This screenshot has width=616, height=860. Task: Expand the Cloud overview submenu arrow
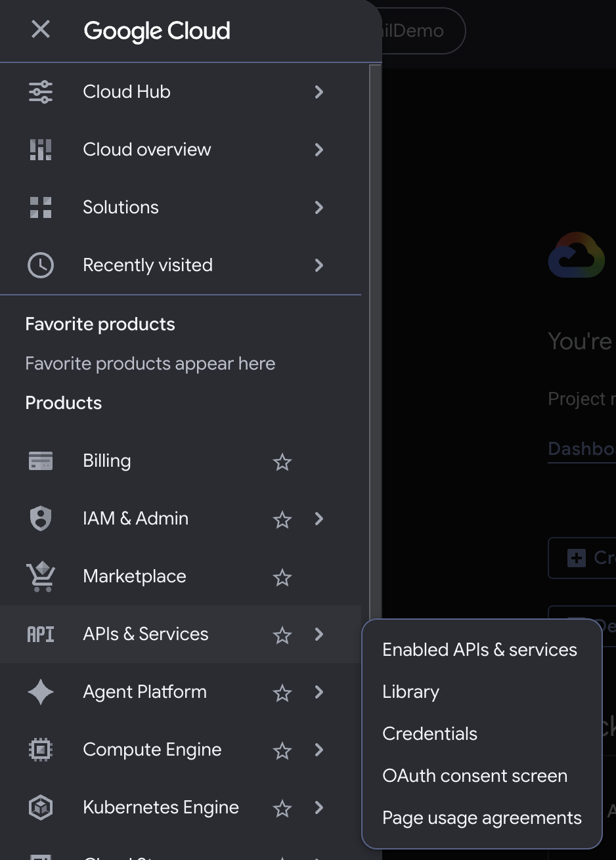(319, 150)
